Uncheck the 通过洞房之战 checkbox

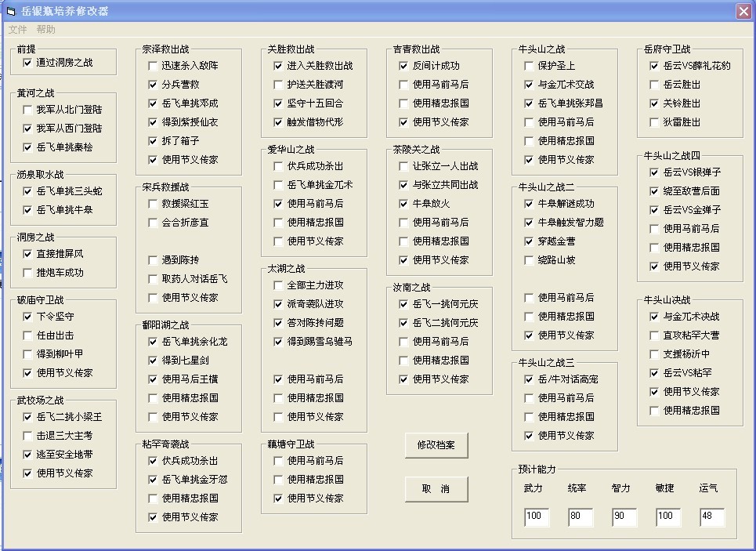[28, 63]
